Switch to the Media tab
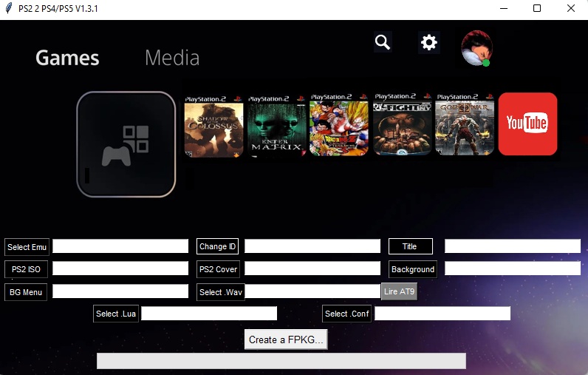Screen dimensions: 588x375 tap(172, 58)
